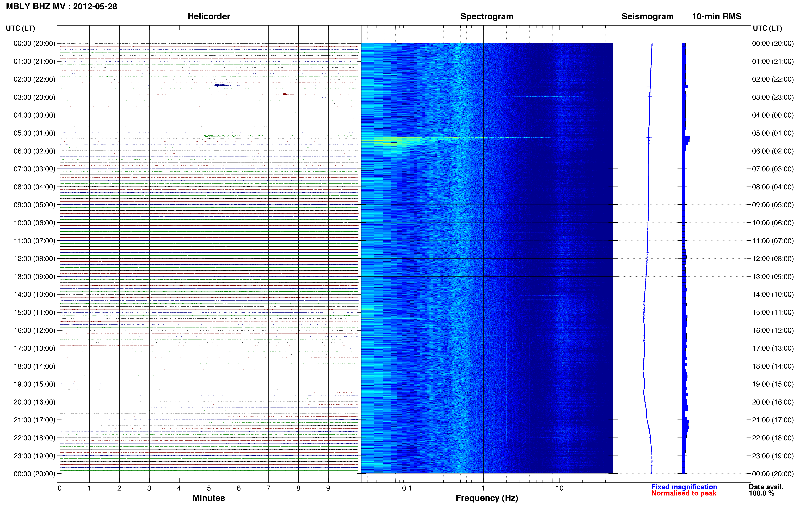Select '09:00 (05:00)' on the left time axis
812x508 pixels.
click(x=34, y=205)
